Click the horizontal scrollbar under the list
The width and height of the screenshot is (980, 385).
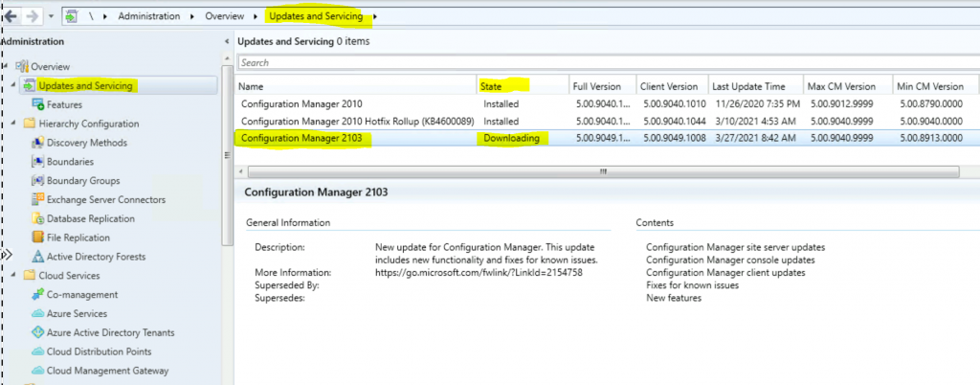click(603, 171)
